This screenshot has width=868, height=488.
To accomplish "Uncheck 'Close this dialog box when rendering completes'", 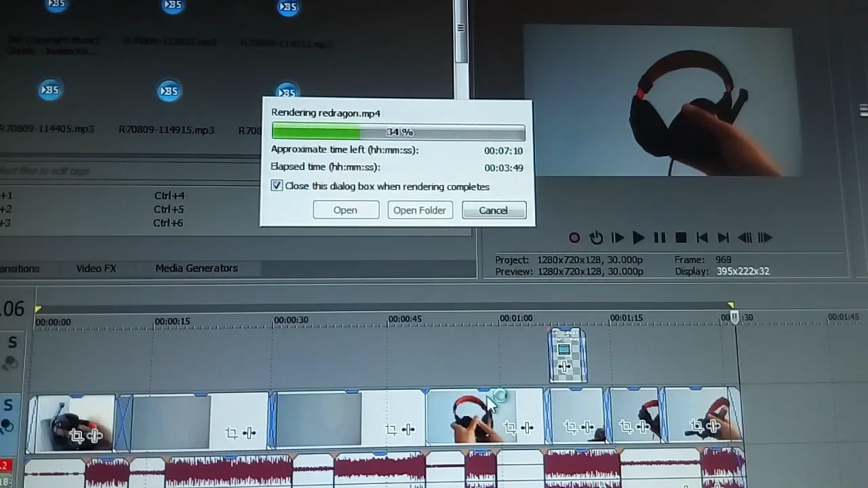I will (x=277, y=186).
